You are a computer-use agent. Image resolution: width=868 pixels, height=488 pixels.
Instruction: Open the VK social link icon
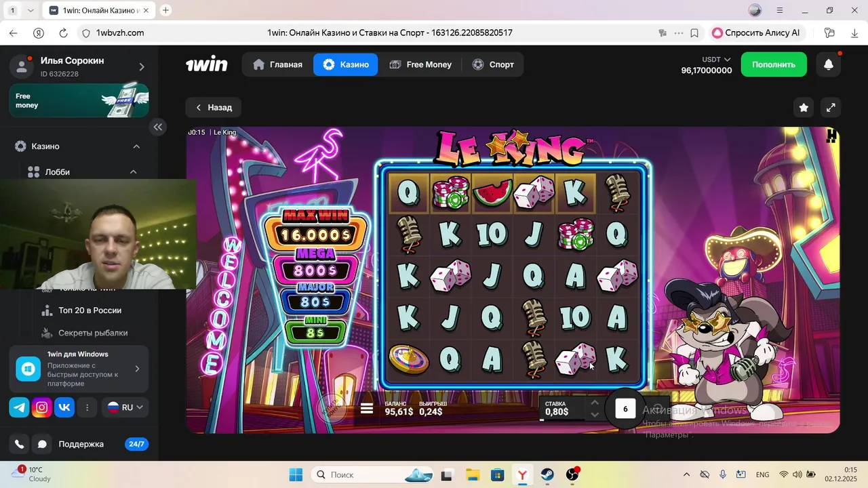[64, 407]
